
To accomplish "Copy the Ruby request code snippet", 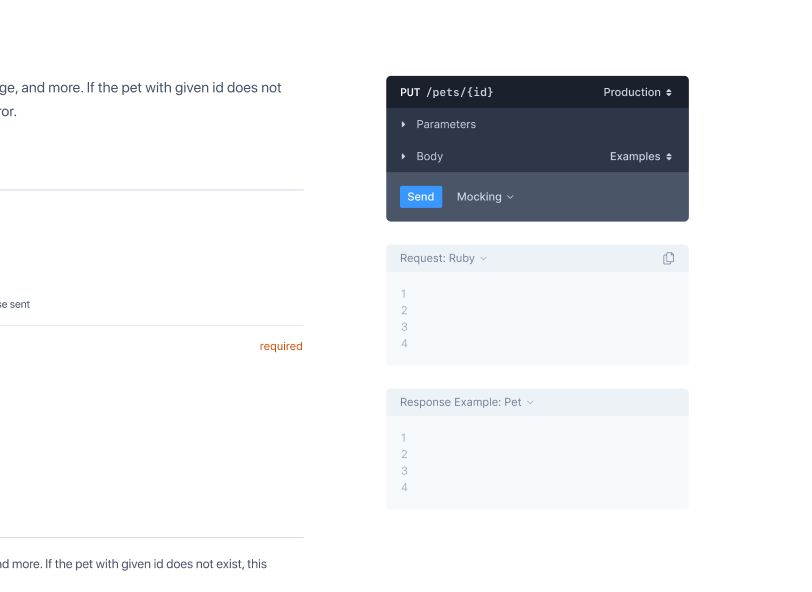I will [668, 257].
